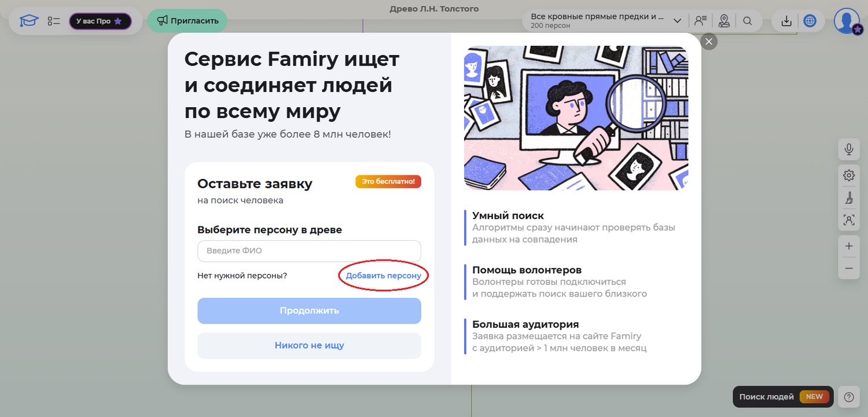
Task: Click the brush cleanup icon
Action: [849, 198]
